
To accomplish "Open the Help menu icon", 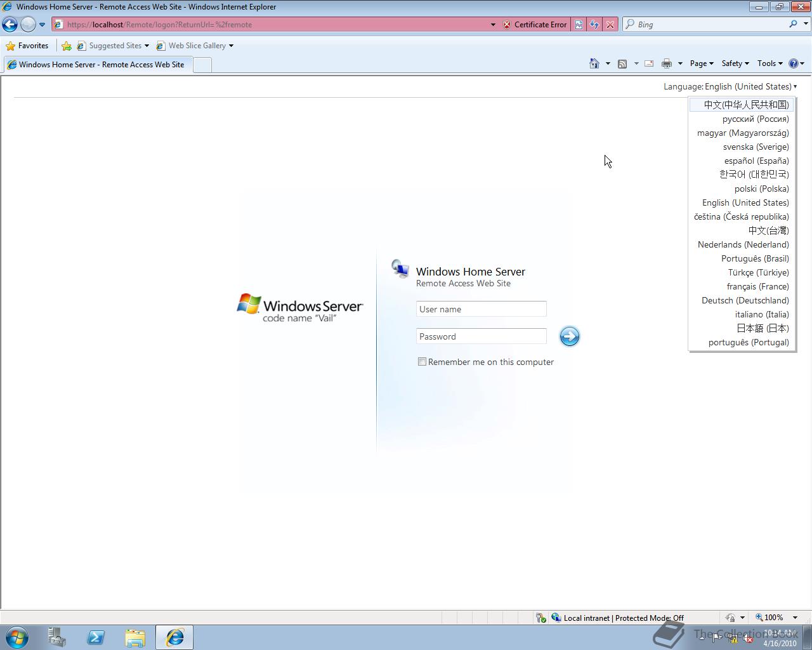I will [x=796, y=63].
